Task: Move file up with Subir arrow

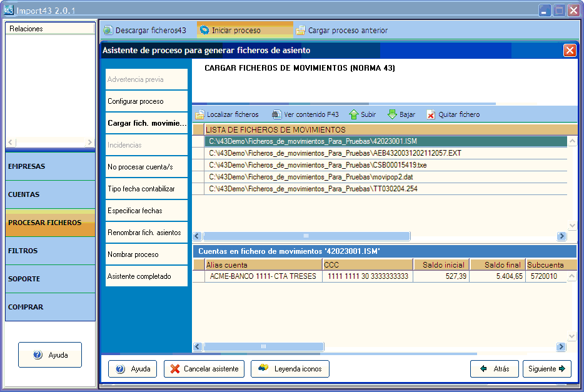Action: pos(354,115)
